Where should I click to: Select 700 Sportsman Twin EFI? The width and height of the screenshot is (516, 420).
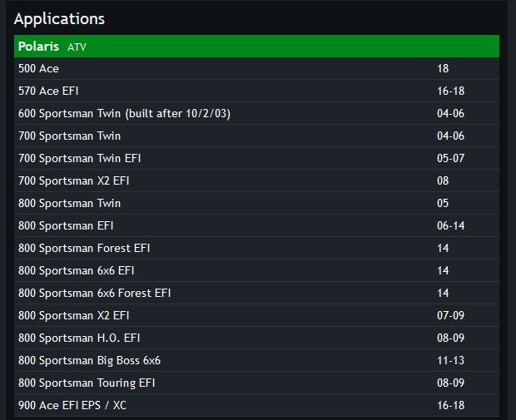coord(256,158)
